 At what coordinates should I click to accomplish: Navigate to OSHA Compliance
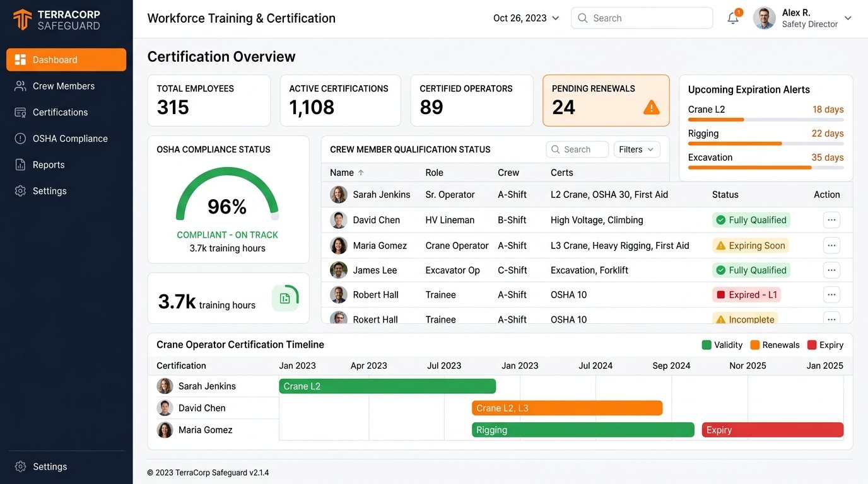[x=66, y=139]
